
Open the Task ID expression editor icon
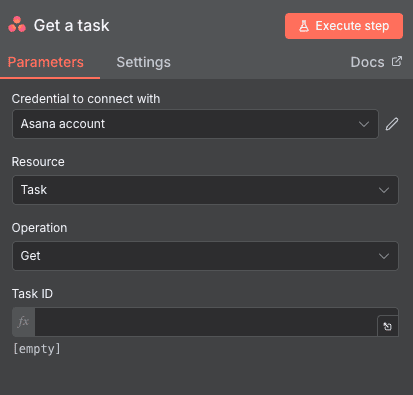coord(388,326)
